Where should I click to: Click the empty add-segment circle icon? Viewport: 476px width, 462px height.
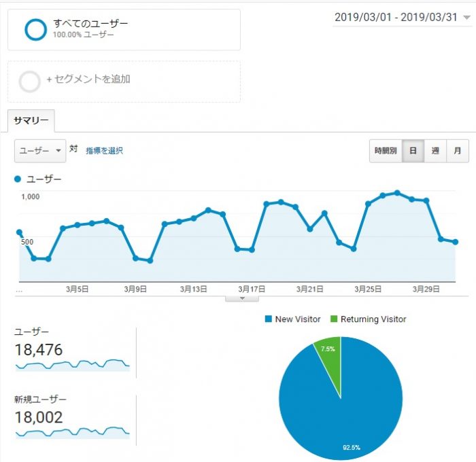tap(30, 82)
